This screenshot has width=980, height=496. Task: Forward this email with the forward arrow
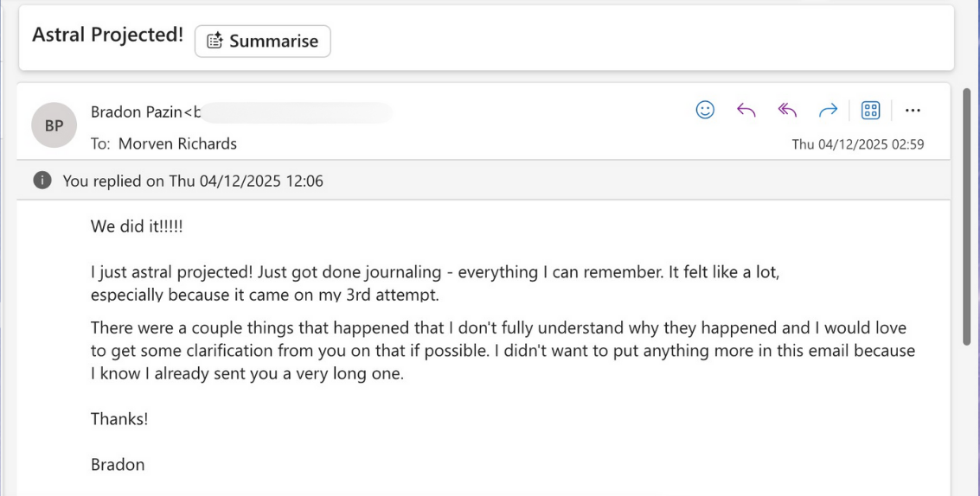(828, 110)
